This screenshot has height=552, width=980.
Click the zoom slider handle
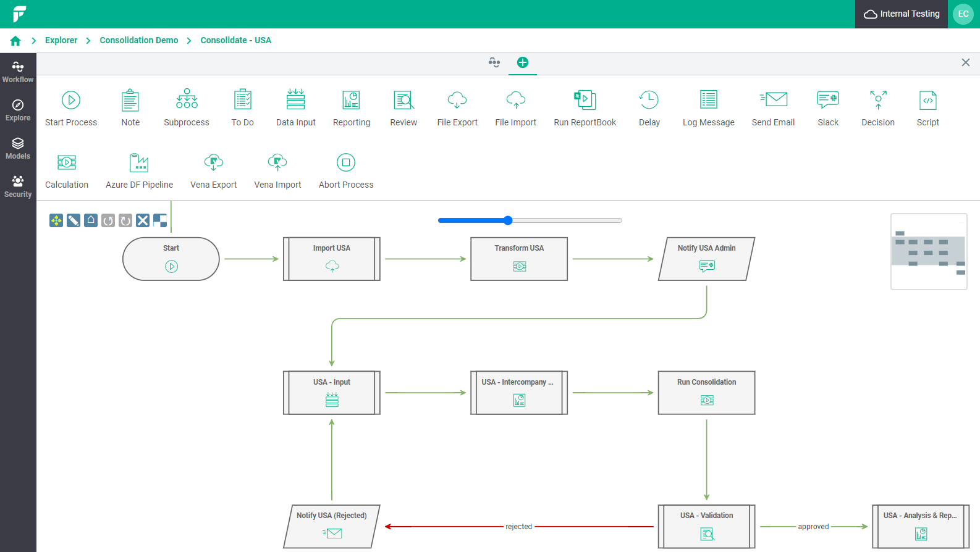point(508,220)
